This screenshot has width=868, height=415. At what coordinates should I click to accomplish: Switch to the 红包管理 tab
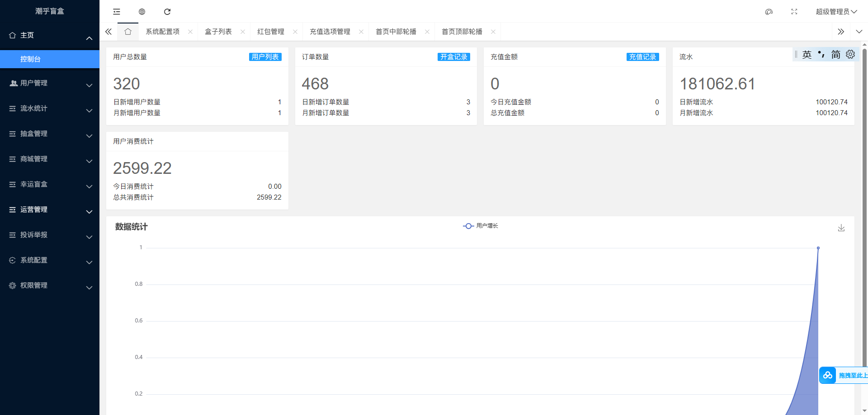pyautogui.click(x=271, y=32)
